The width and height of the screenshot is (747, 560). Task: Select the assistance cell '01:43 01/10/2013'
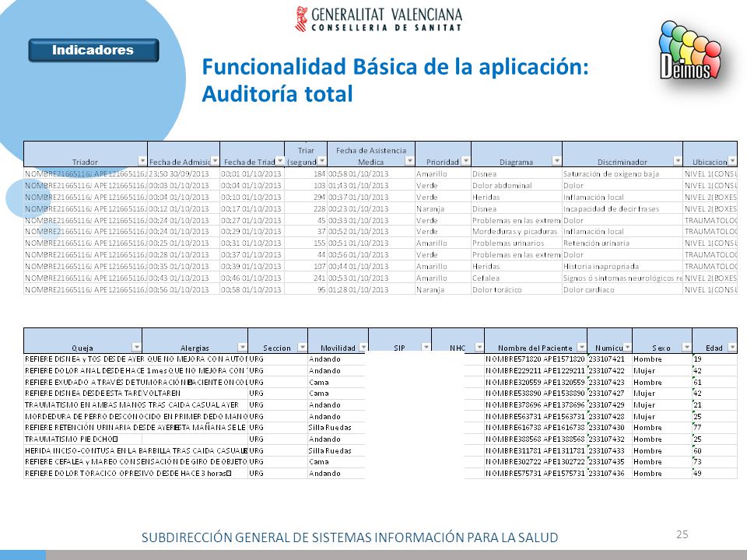[371, 185]
